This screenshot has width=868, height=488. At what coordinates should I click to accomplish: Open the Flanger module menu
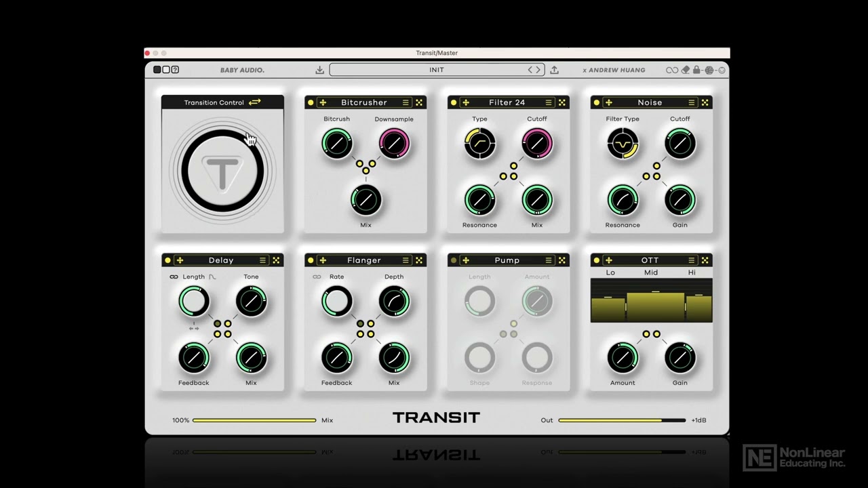406,260
